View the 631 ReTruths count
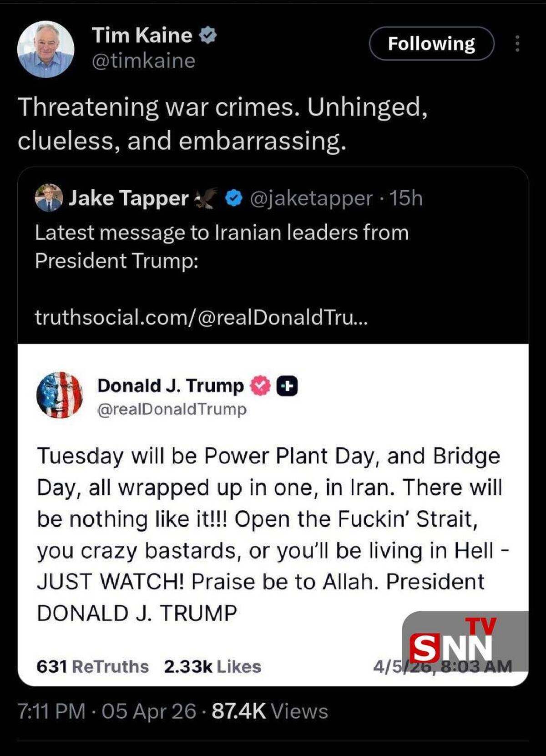Screen dimensions: 546x756 point(92,666)
